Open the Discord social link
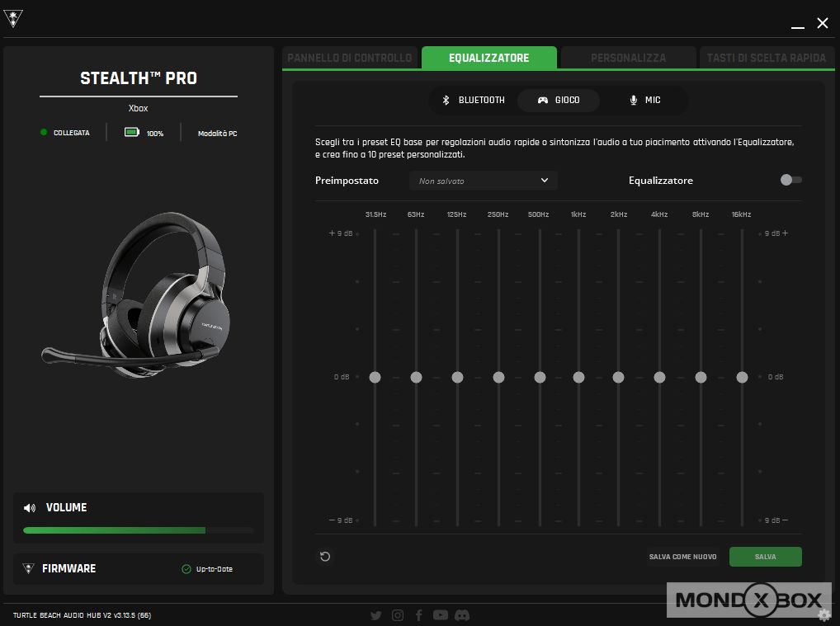 click(x=462, y=615)
